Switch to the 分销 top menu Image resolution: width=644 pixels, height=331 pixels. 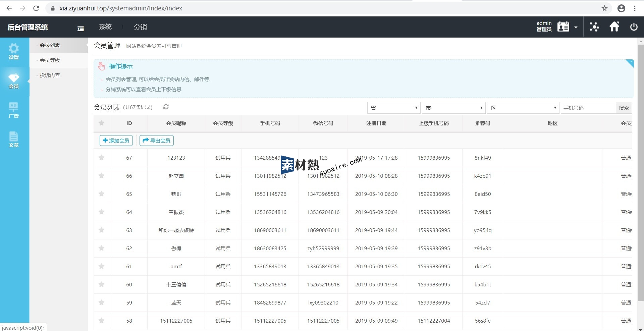pyautogui.click(x=140, y=27)
